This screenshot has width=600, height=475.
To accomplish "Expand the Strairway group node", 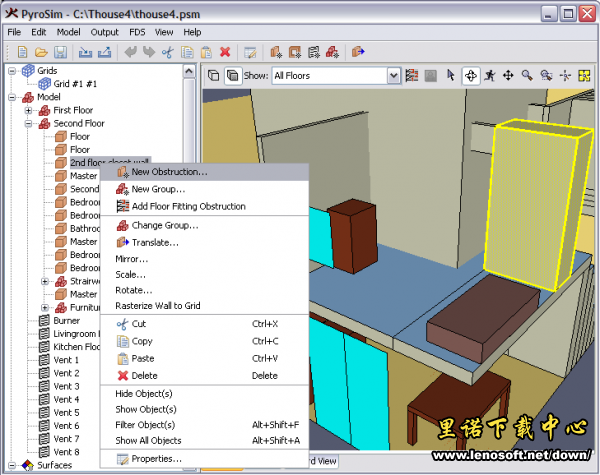I will (x=45, y=282).
